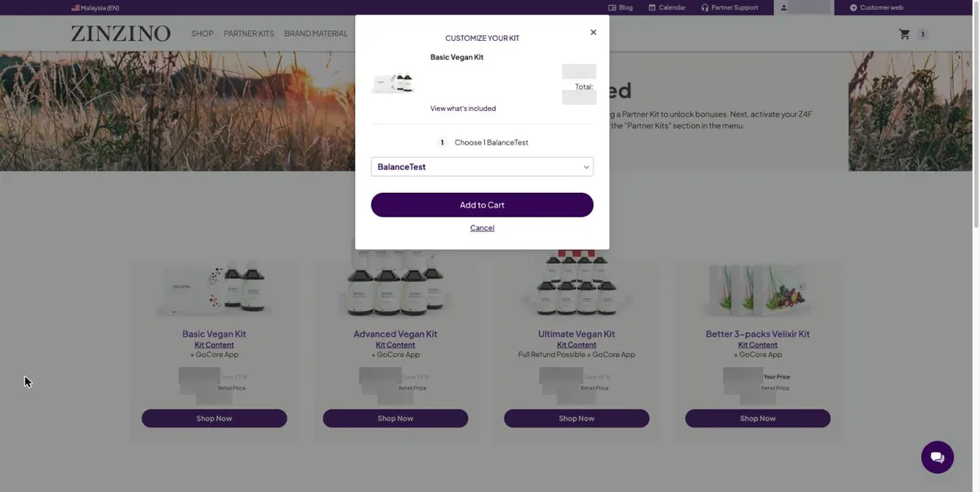Click the headset icon by Partner Support
This screenshot has height=492, width=980.
[x=705, y=7]
